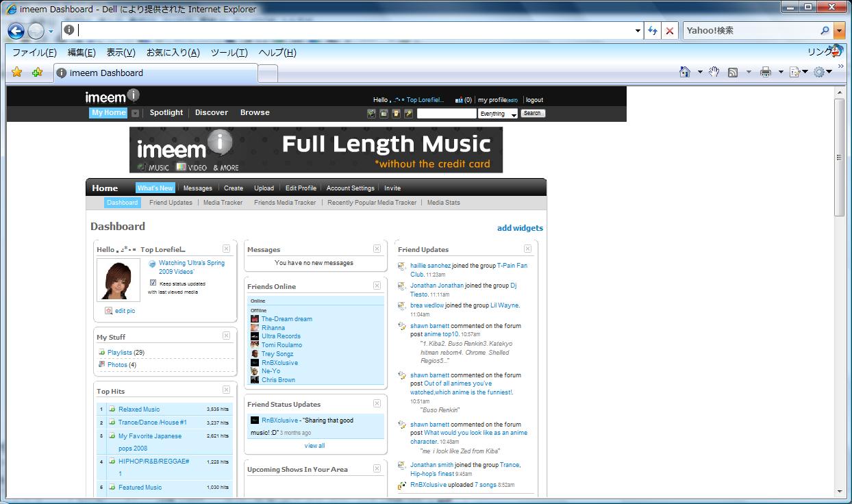Click the Search button in imeem header

[x=532, y=114]
